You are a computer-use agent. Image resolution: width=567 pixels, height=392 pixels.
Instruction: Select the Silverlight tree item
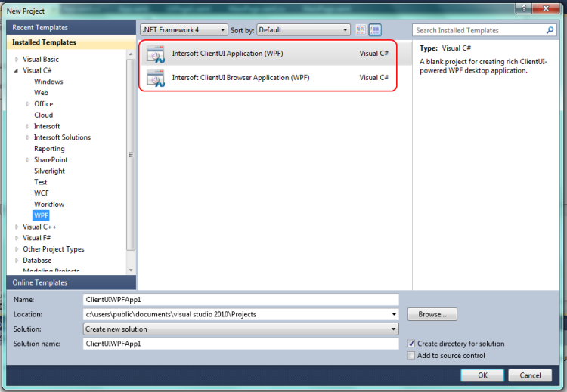(x=49, y=171)
